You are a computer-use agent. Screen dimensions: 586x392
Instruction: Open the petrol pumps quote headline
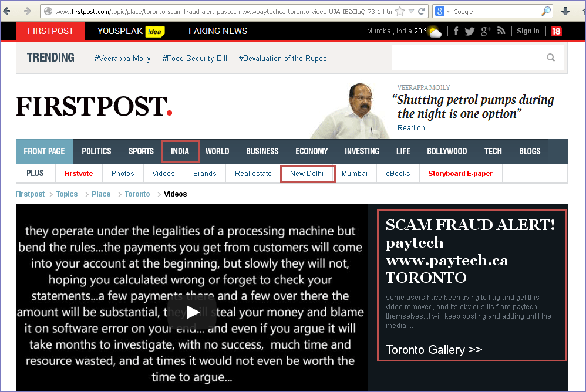pos(473,106)
